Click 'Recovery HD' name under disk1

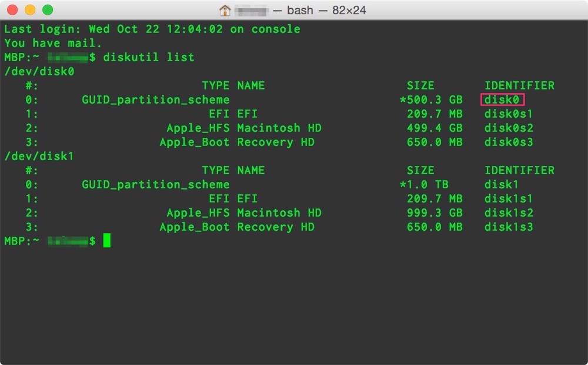(276, 227)
